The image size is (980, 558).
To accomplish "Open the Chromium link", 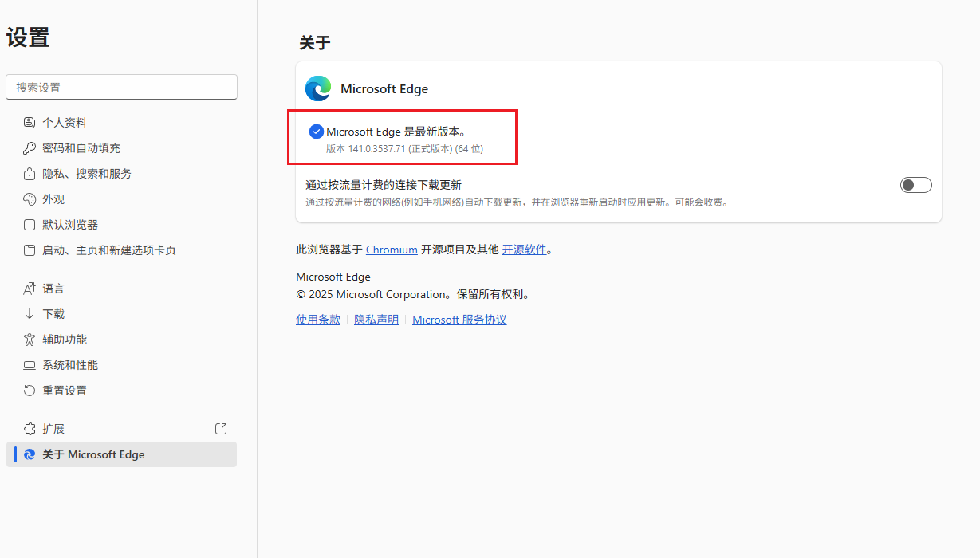I will point(392,250).
